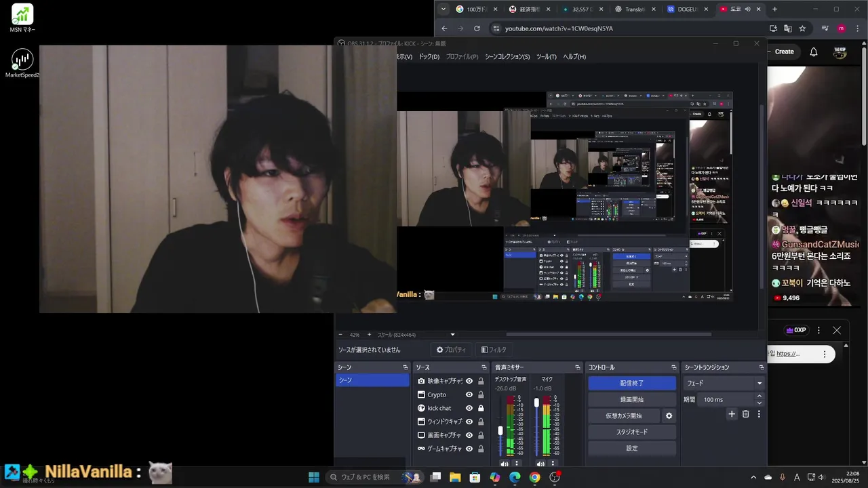This screenshot has height=488, width=868.
Task: Open OBS ツール(T) menu
Action: pos(546,57)
